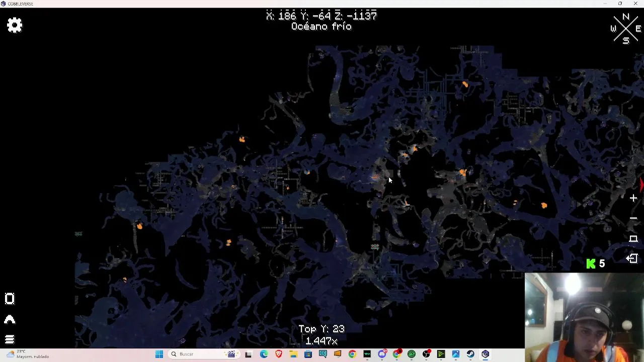
Task: Click the Top Y: 23 label
Action: click(321, 329)
